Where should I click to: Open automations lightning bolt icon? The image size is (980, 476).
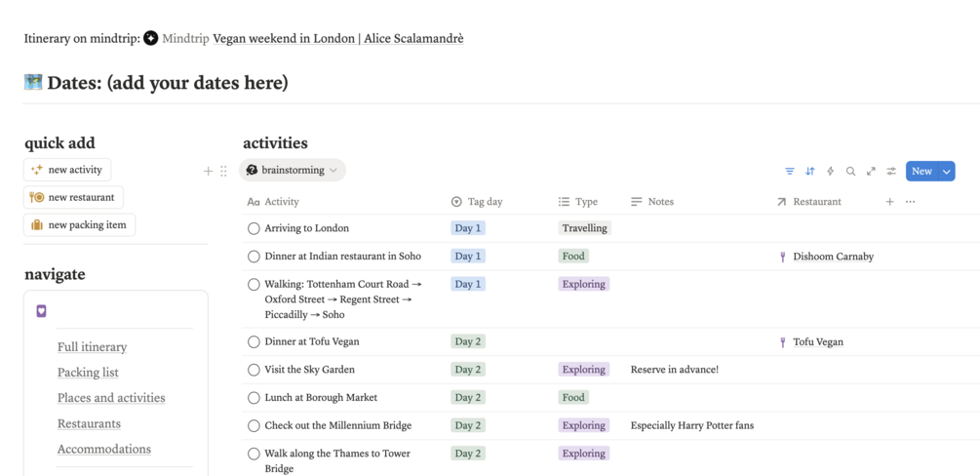click(x=830, y=171)
